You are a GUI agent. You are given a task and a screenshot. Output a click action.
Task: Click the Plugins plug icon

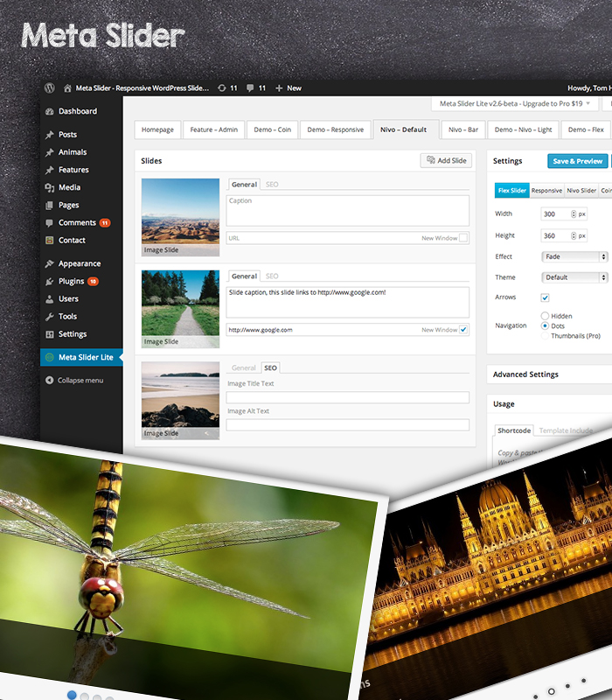tap(50, 281)
